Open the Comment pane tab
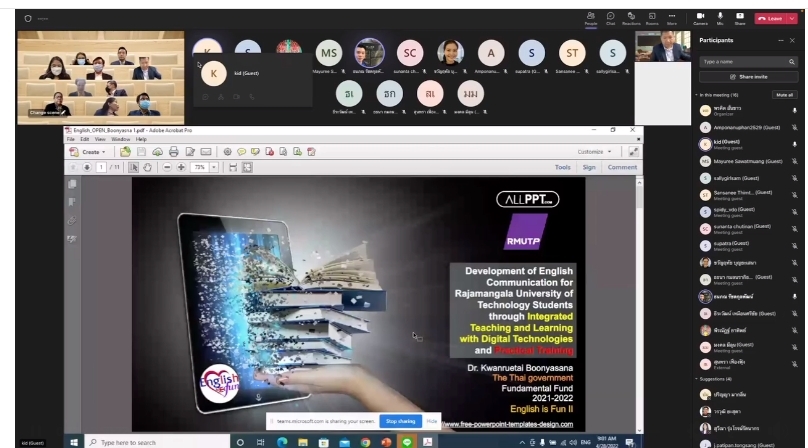The height and width of the screenshot is (448, 808). click(x=622, y=168)
